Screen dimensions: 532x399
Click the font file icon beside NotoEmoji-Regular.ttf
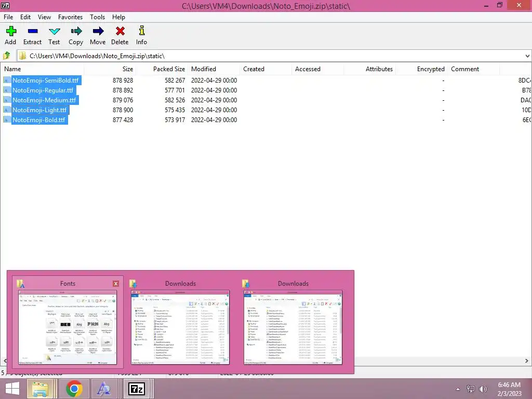coord(6,90)
